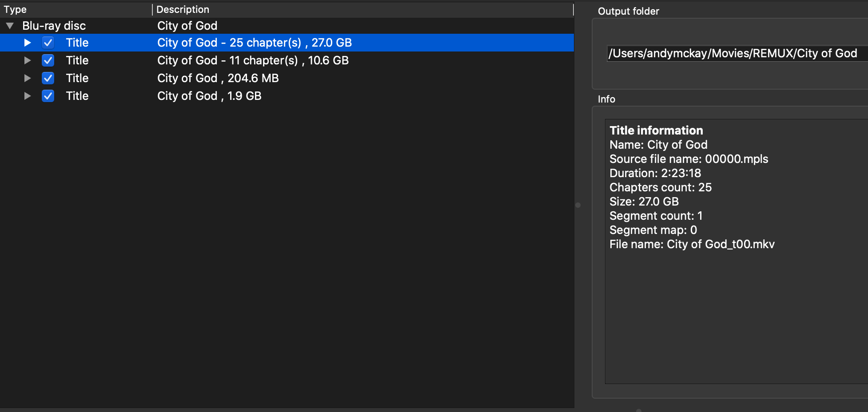Viewport: 868px width, 412px height.
Task: Uncheck the 10.6 GB title checkbox
Action: 48,60
